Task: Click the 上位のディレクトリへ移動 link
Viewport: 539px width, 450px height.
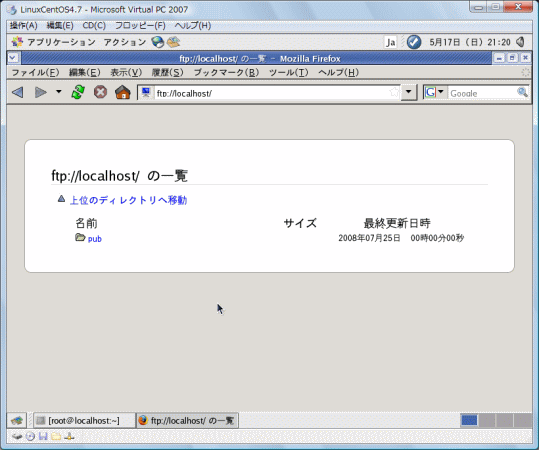Action: click(129, 200)
